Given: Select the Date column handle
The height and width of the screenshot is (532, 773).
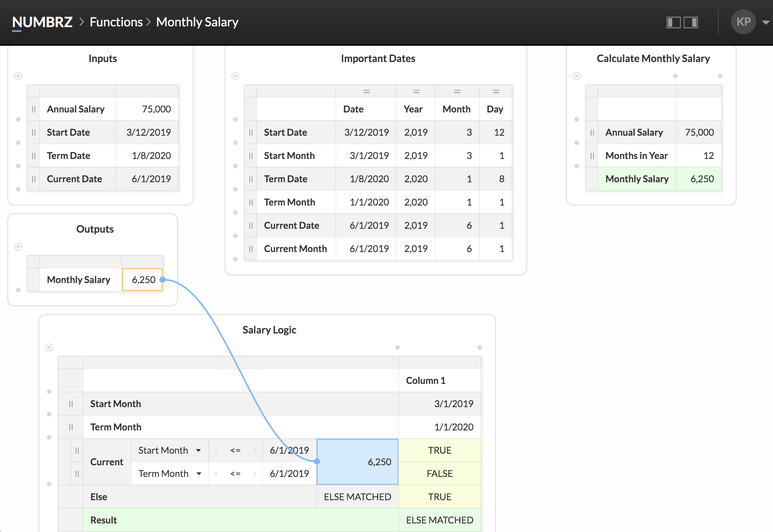Looking at the screenshot, I should pyautogui.click(x=366, y=92).
